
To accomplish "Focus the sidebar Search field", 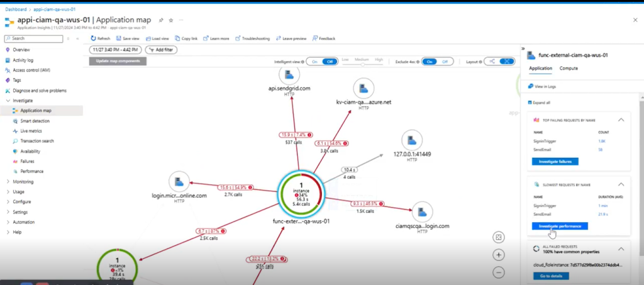I will click(x=34, y=38).
